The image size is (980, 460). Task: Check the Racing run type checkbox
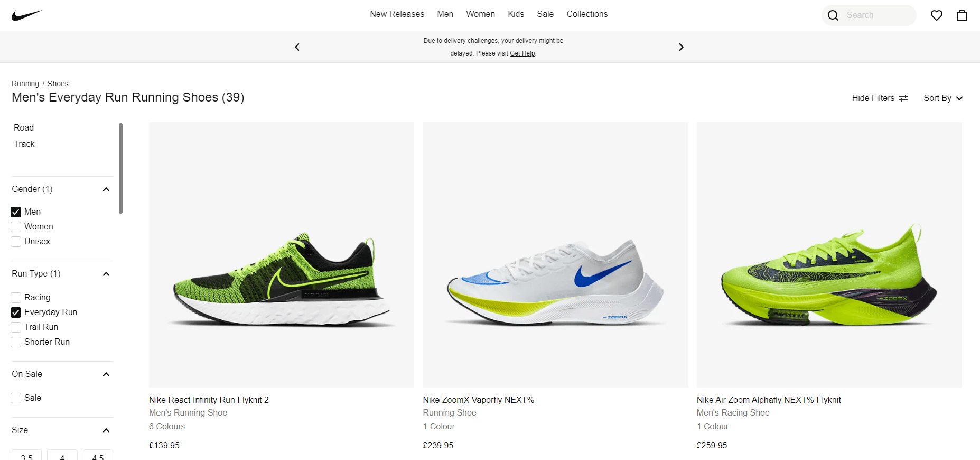click(x=16, y=298)
